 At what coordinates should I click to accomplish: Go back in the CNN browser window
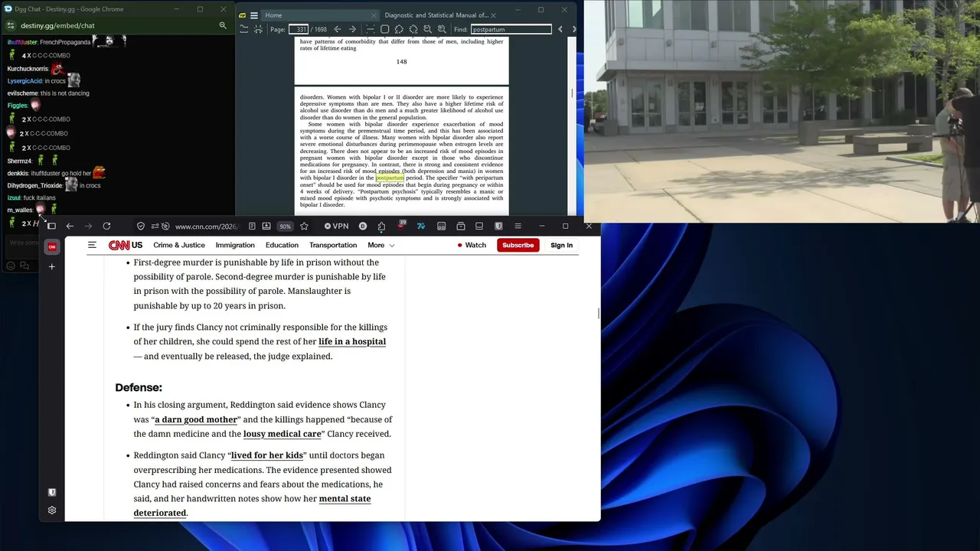[70, 226]
